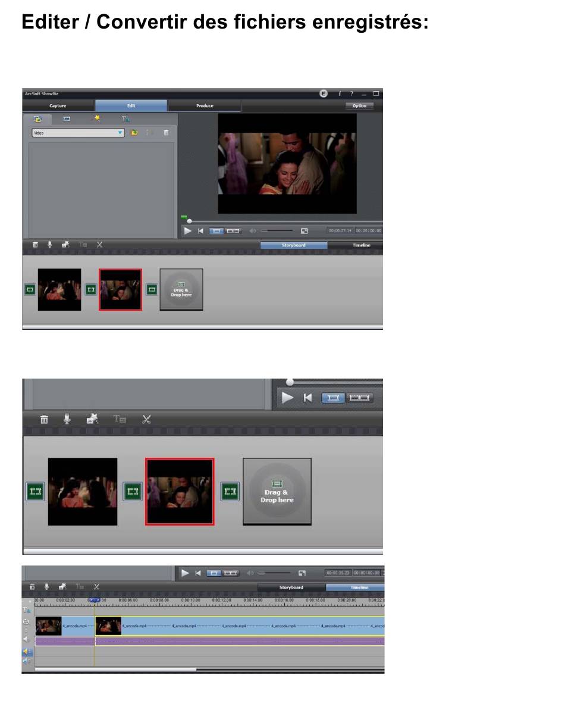Open the effects star panel tab icon
565x728 pixels.
click(x=96, y=119)
